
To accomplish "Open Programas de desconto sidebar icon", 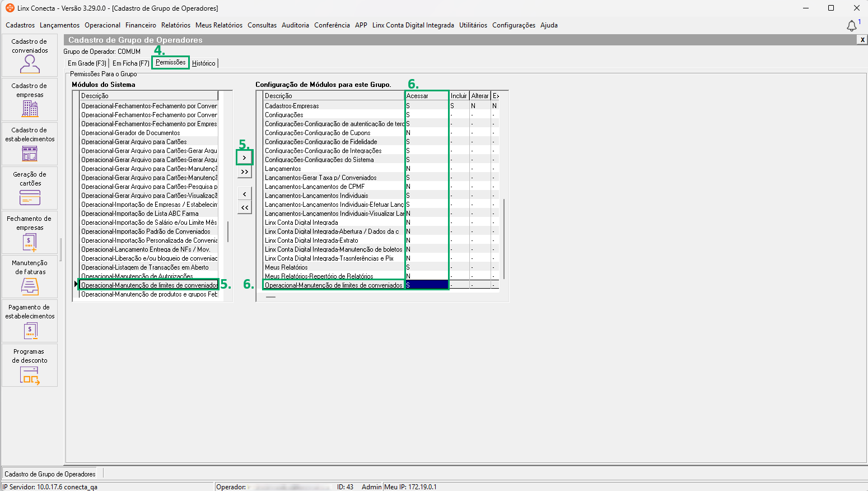I will 30,365.
